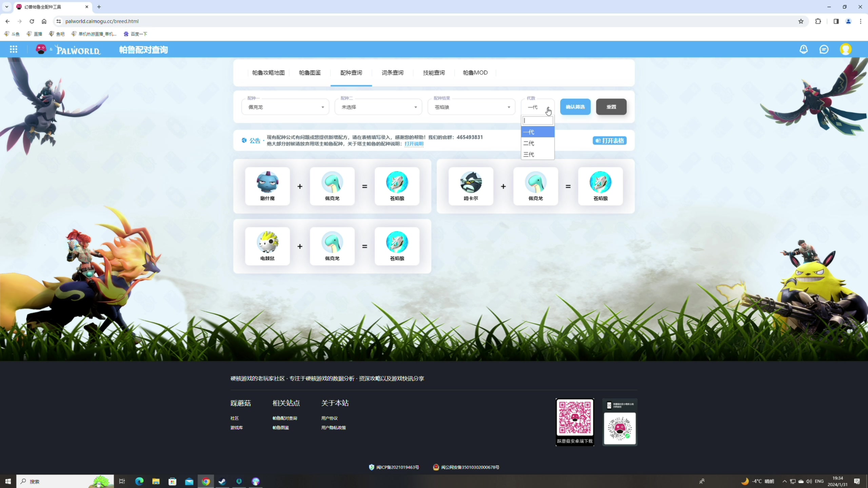Open the 配种二 dropdown showing 未选择
The height and width of the screenshot is (488, 868).
(378, 107)
